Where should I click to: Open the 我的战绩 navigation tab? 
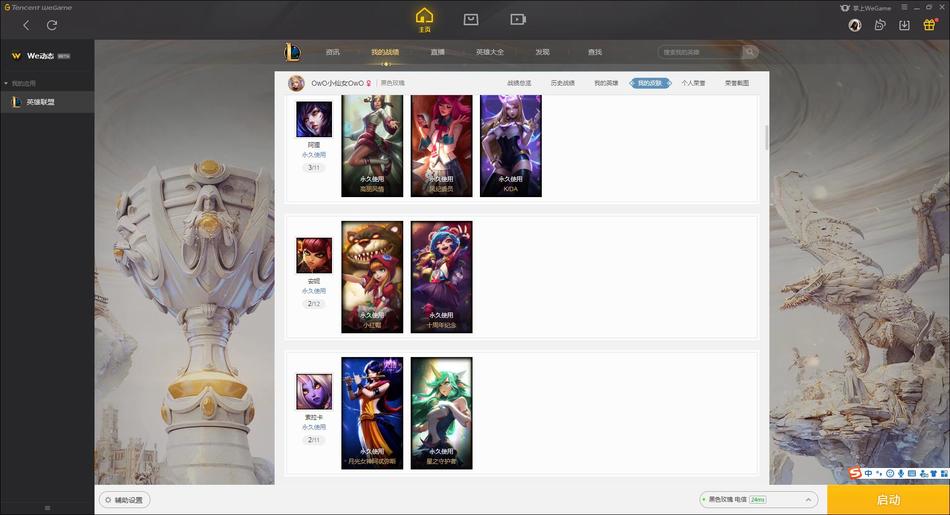(385, 52)
